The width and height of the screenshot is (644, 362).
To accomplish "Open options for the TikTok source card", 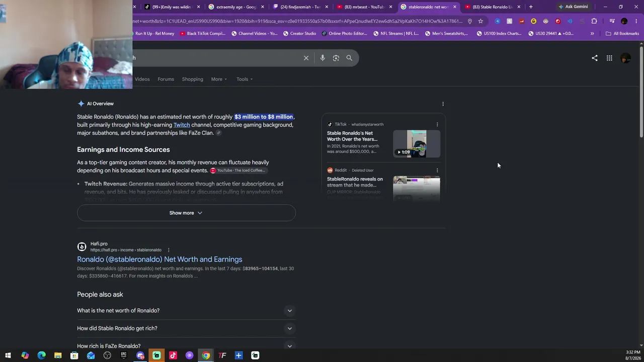I will click(437, 124).
